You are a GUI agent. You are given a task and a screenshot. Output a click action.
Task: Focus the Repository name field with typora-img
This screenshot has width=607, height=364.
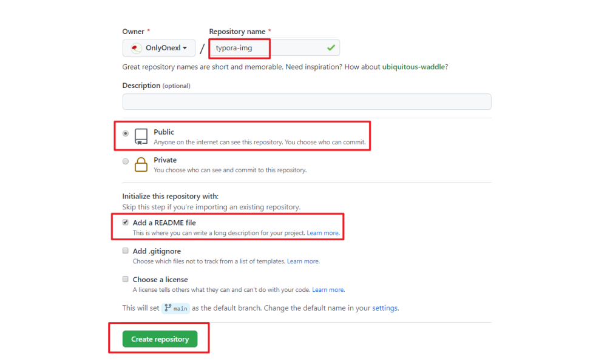pos(274,47)
